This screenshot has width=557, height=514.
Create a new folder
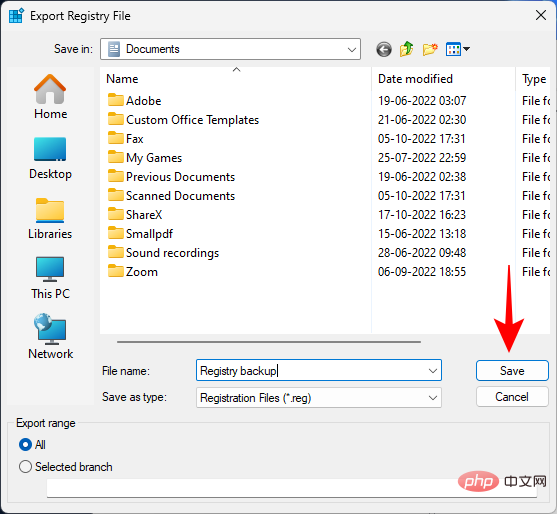(x=430, y=49)
